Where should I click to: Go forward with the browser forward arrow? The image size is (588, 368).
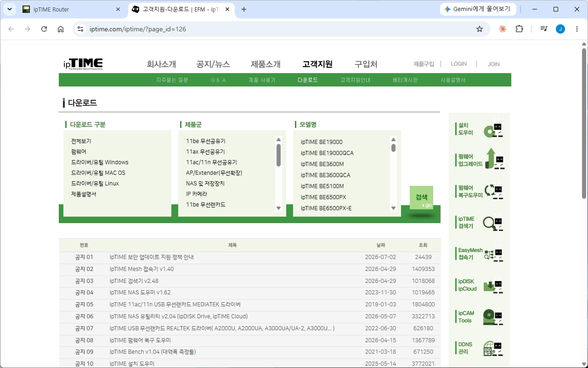click(28, 29)
